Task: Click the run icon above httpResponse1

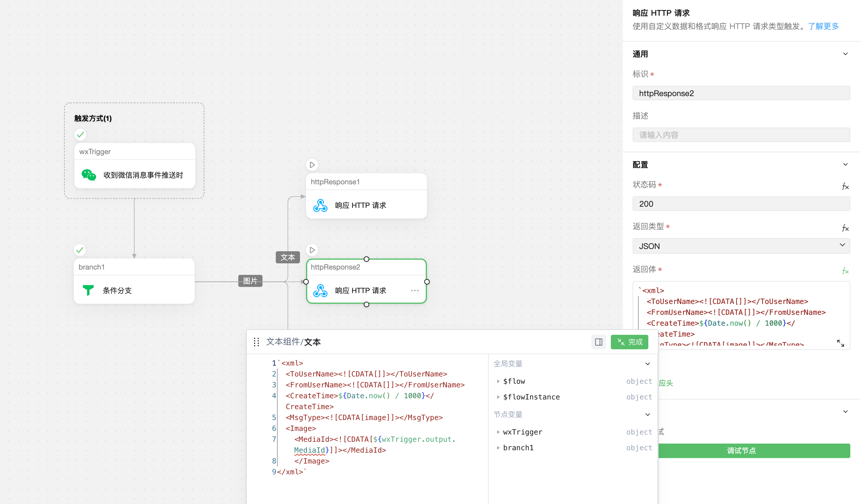Action: click(312, 165)
